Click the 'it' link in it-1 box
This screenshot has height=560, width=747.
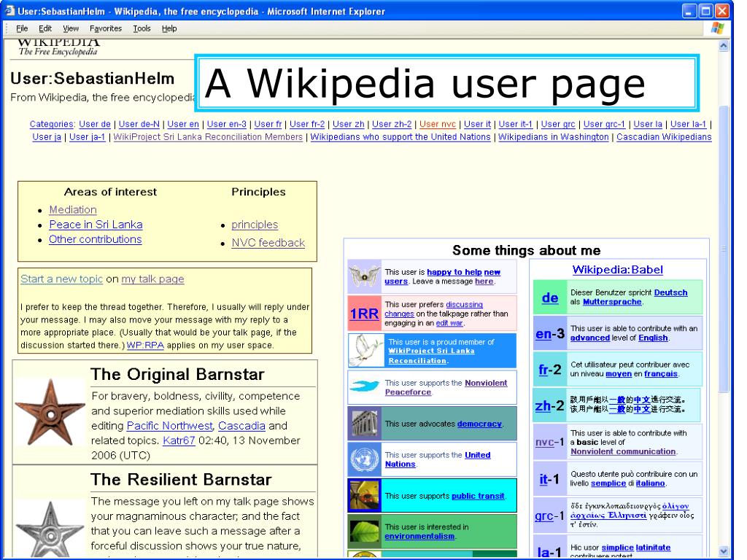pyautogui.click(x=543, y=479)
